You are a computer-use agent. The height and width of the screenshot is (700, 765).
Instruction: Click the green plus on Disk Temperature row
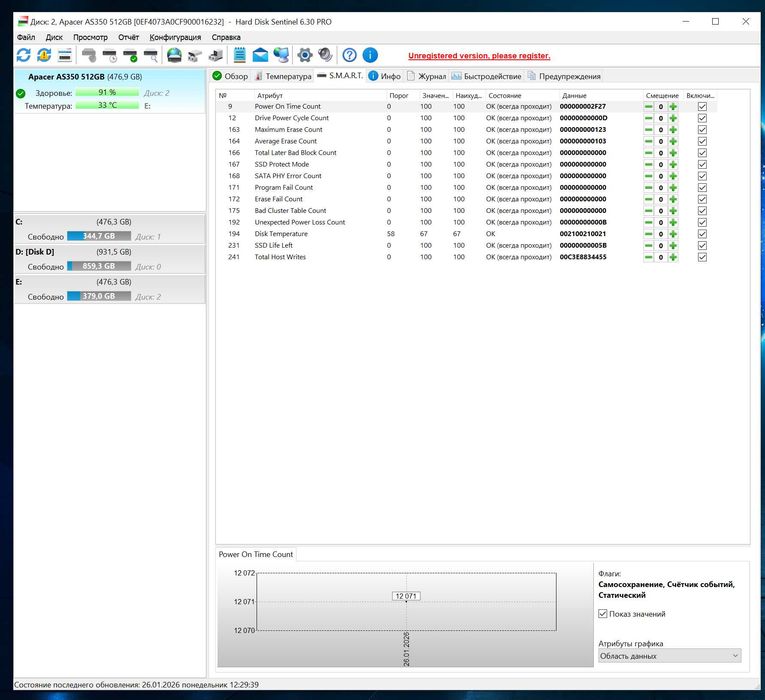click(673, 234)
